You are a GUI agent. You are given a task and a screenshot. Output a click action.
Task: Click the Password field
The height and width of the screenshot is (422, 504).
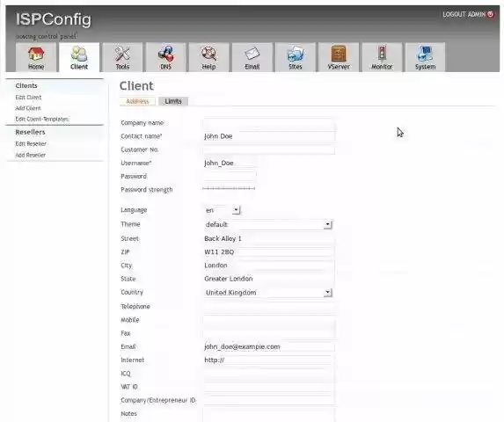(x=230, y=177)
